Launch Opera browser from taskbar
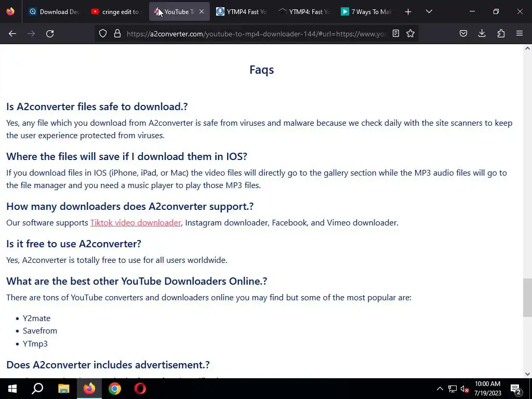 140,389
